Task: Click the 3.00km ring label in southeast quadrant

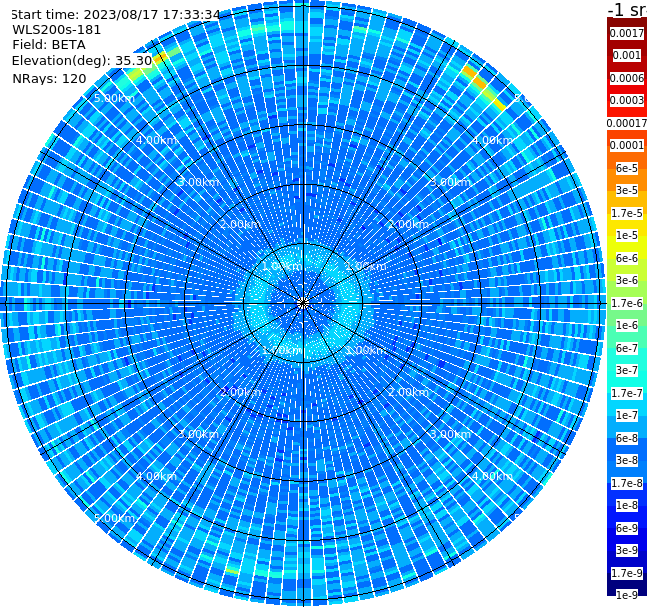Action: 450,434
